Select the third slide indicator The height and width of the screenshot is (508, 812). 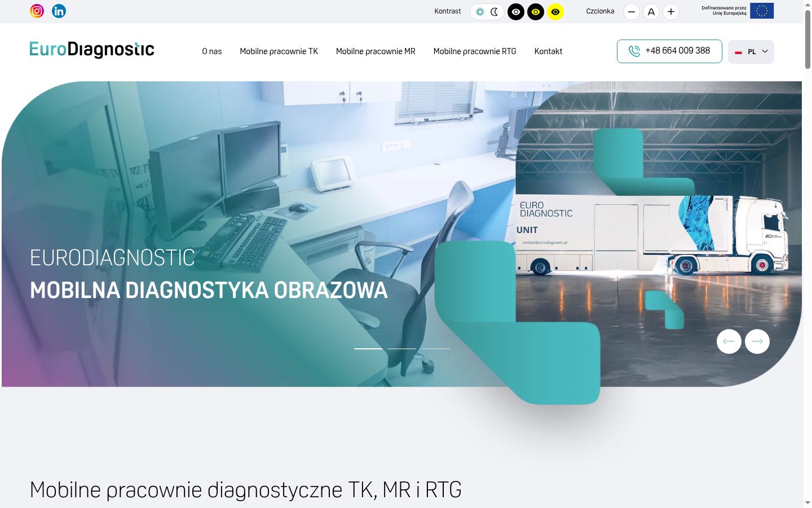pyautogui.click(x=436, y=349)
